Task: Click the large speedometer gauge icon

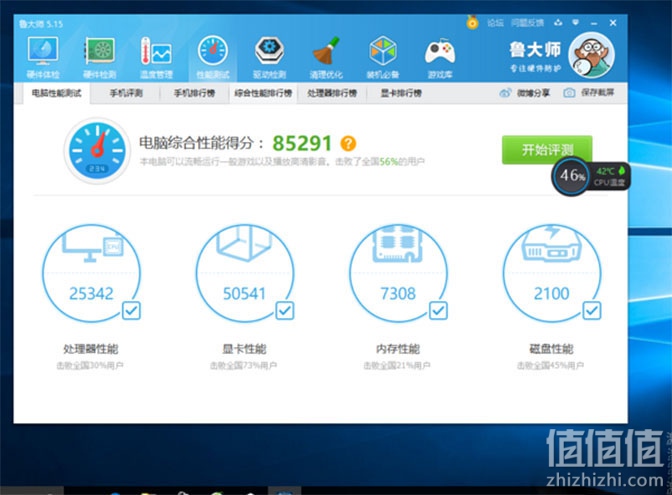Action: (x=97, y=150)
